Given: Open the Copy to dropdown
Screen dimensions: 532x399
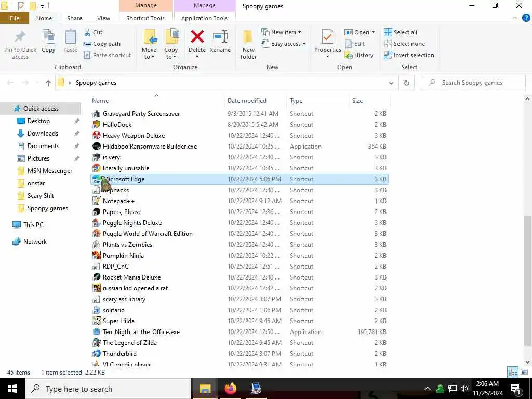Looking at the screenshot, I should tap(171, 45).
